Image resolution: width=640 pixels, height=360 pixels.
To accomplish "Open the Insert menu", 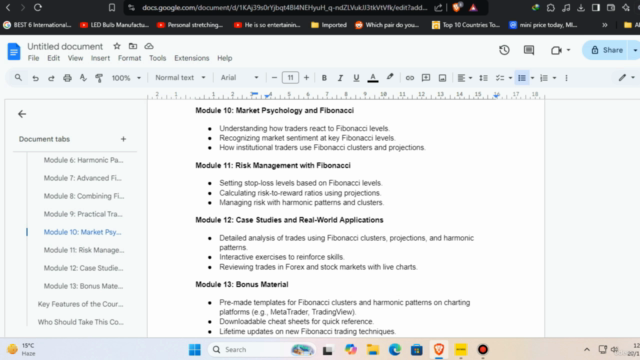I will 100,58.
